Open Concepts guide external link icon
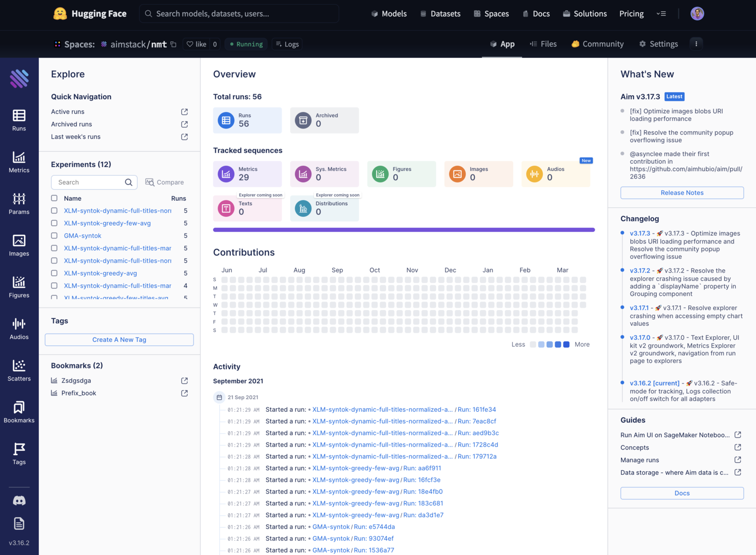The height and width of the screenshot is (555, 756). pyautogui.click(x=738, y=447)
